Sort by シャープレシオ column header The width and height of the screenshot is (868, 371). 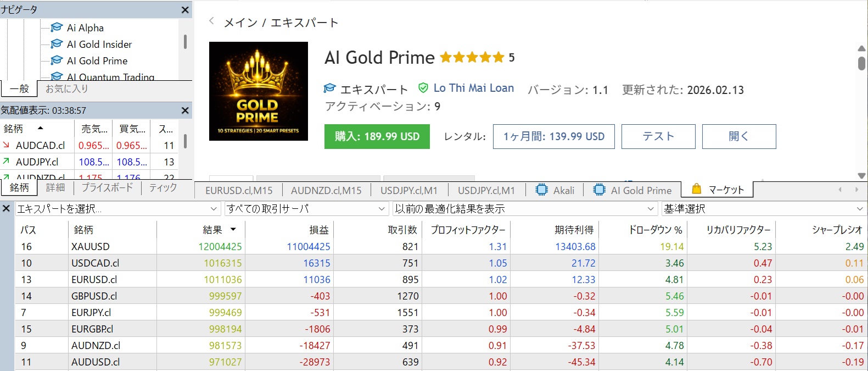822,230
